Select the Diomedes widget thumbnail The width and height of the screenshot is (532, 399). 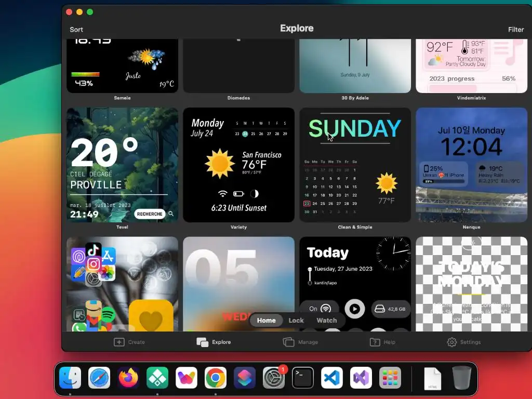pos(239,66)
